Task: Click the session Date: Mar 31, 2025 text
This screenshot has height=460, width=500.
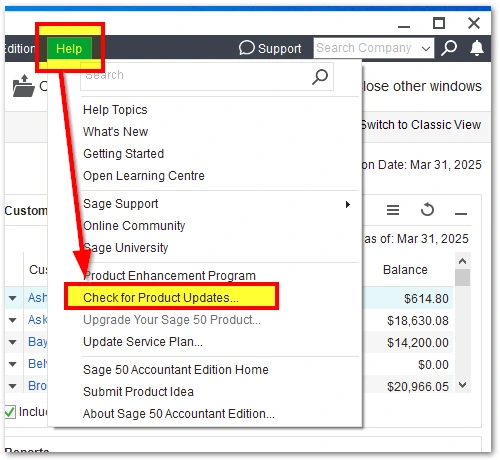Action: tap(422, 165)
